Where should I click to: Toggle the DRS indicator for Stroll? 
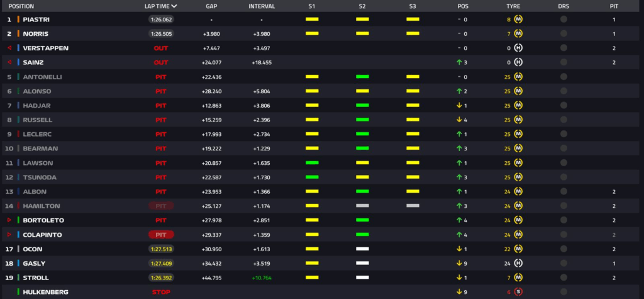tap(563, 278)
